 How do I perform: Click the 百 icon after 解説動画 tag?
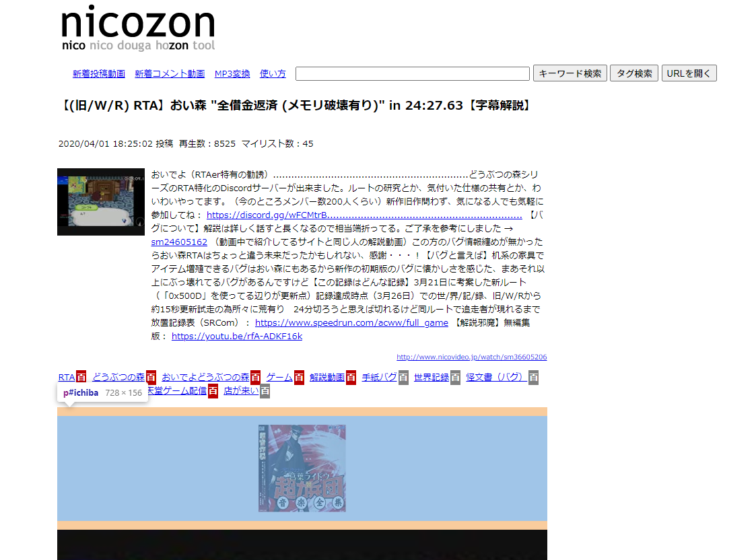(x=351, y=378)
